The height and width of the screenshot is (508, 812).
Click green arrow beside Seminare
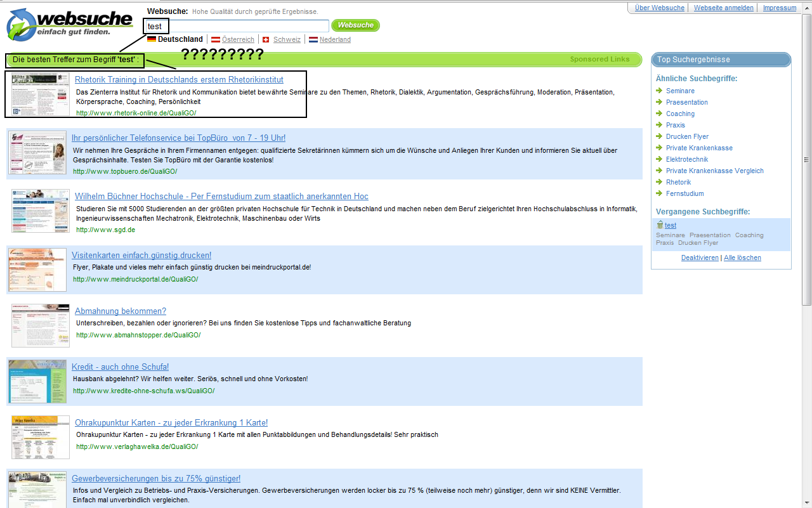click(x=659, y=91)
